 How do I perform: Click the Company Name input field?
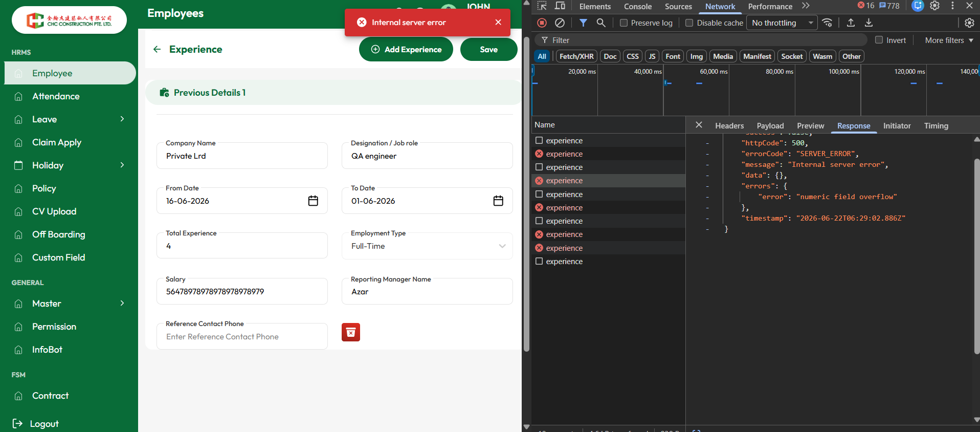pyautogui.click(x=242, y=156)
